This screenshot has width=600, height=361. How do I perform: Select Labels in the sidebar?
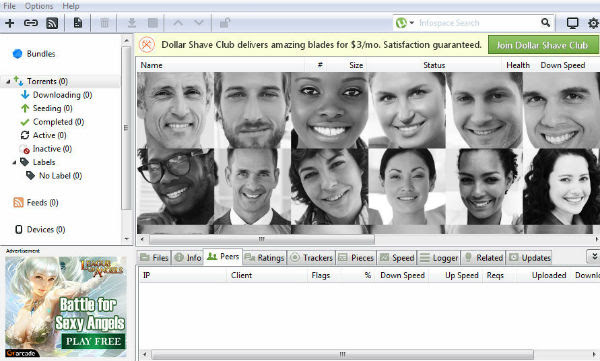coord(44,162)
